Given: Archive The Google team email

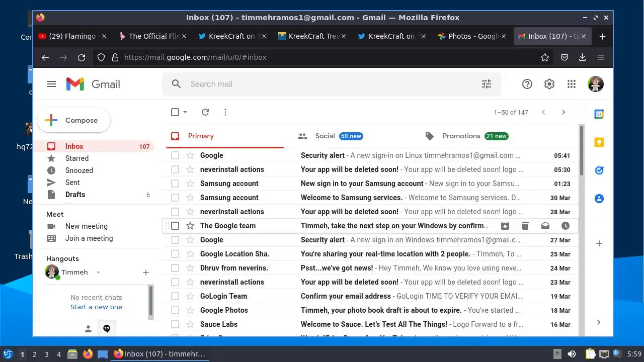Looking at the screenshot, I should (505, 226).
